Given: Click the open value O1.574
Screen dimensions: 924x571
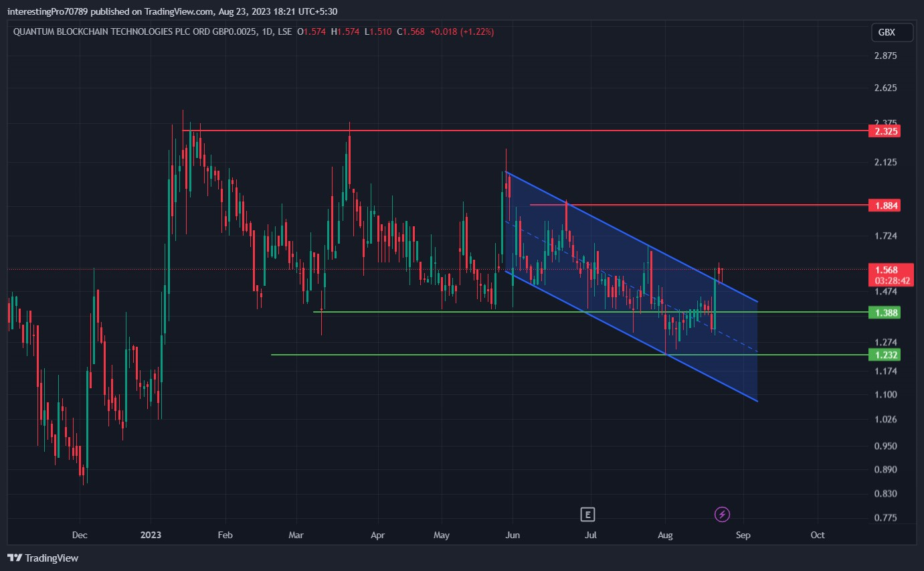Looking at the screenshot, I should click(312, 31).
